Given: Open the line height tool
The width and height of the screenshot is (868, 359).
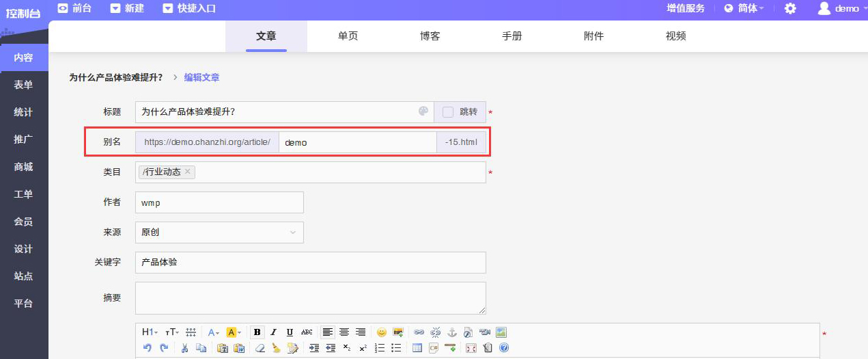Looking at the screenshot, I should (x=191, y=332).
